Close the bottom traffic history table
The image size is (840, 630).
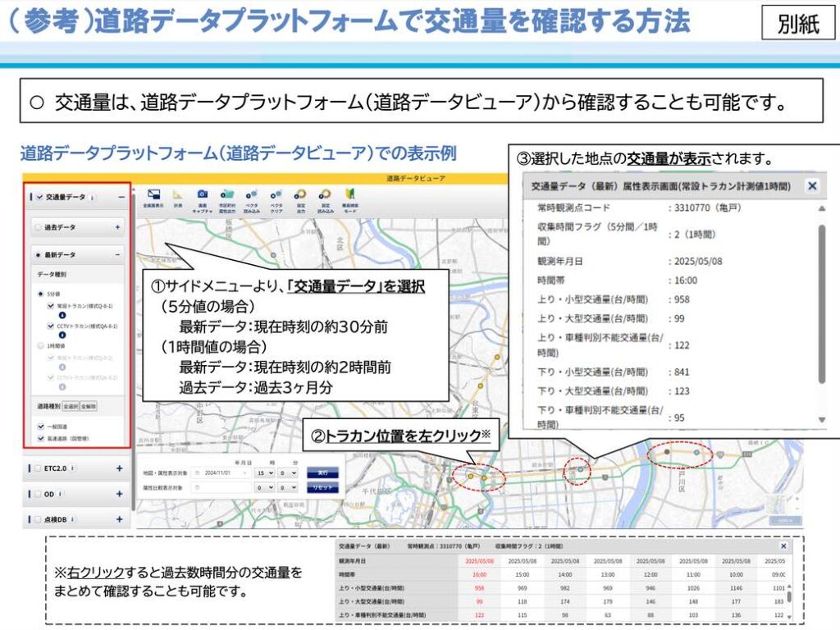click(783, 546)
